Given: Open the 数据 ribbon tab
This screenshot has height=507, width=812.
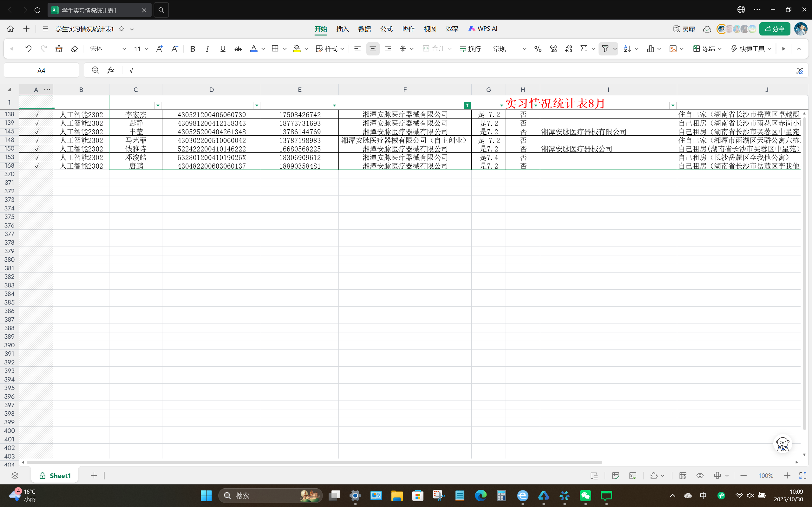Looking at the screenshot, I should pos(364,29).
